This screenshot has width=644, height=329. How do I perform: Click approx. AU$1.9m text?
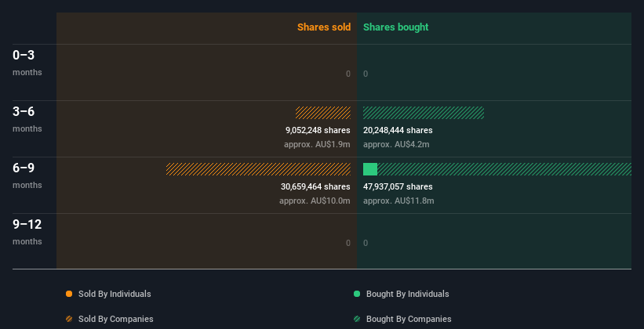pos(317,144)
